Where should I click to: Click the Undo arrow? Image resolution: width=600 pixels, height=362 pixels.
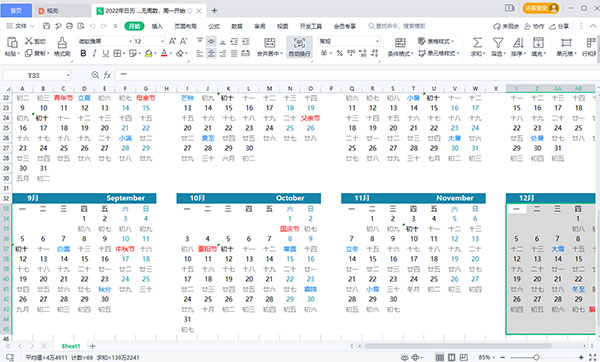pyautogui.click(x=92, y=26)
